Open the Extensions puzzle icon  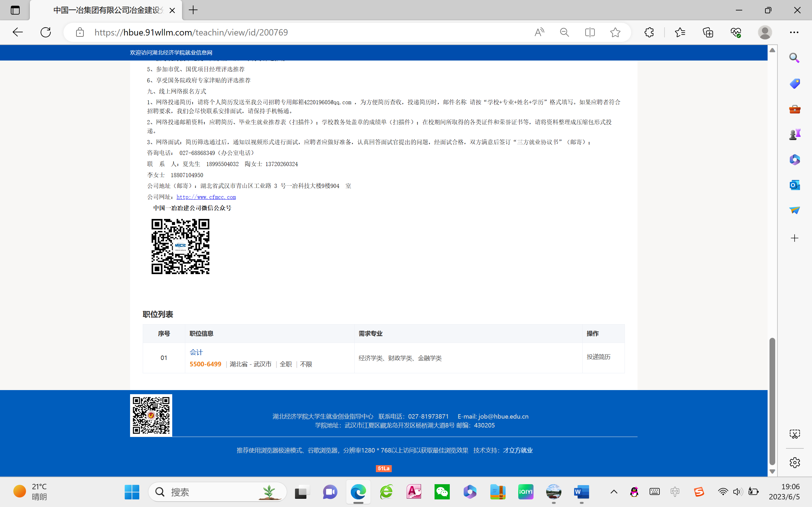(x=649, y=32)
